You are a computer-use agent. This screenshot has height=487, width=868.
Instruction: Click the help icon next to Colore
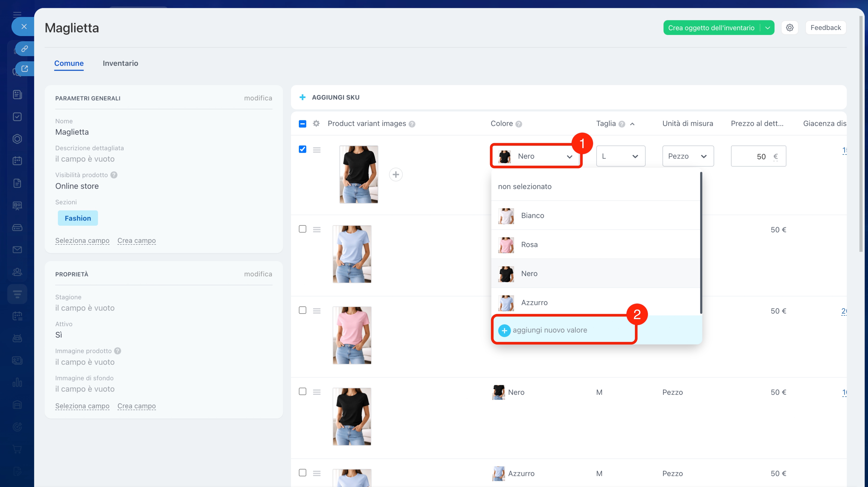click(519, 124)
